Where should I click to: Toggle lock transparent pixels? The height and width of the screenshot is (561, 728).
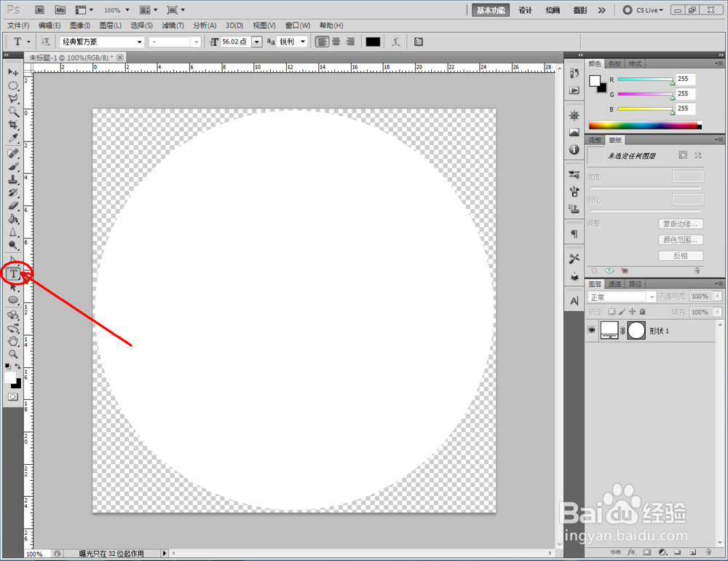612,312
